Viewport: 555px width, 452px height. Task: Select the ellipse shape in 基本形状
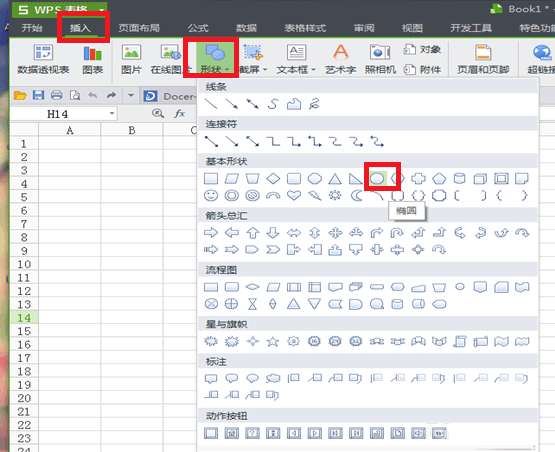[377, 178]
